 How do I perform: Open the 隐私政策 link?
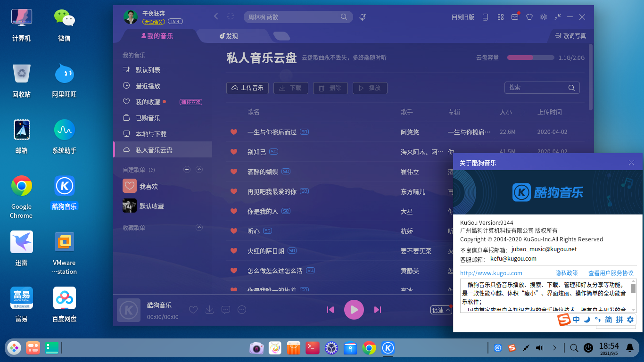point(567,273)
